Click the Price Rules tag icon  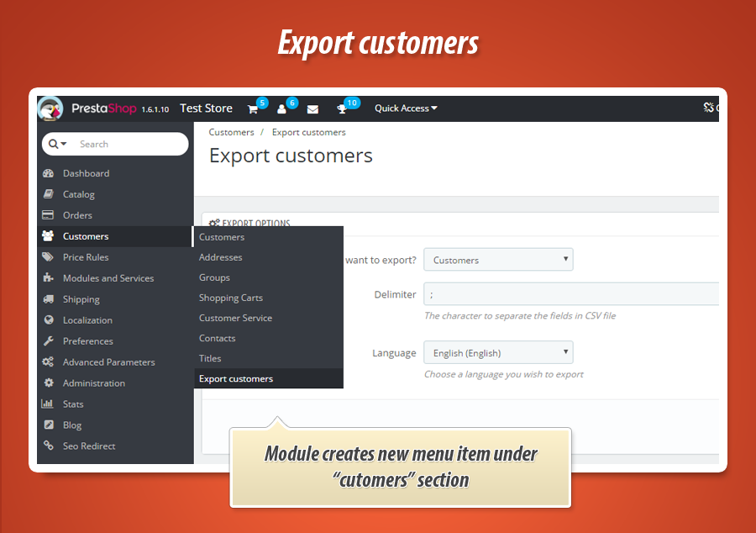48,257
